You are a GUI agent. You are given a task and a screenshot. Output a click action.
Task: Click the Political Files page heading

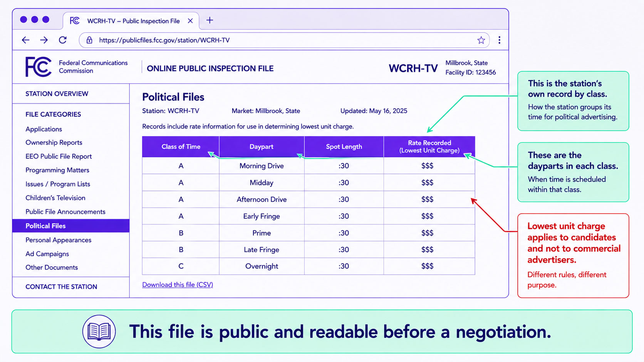pos(173,97)
